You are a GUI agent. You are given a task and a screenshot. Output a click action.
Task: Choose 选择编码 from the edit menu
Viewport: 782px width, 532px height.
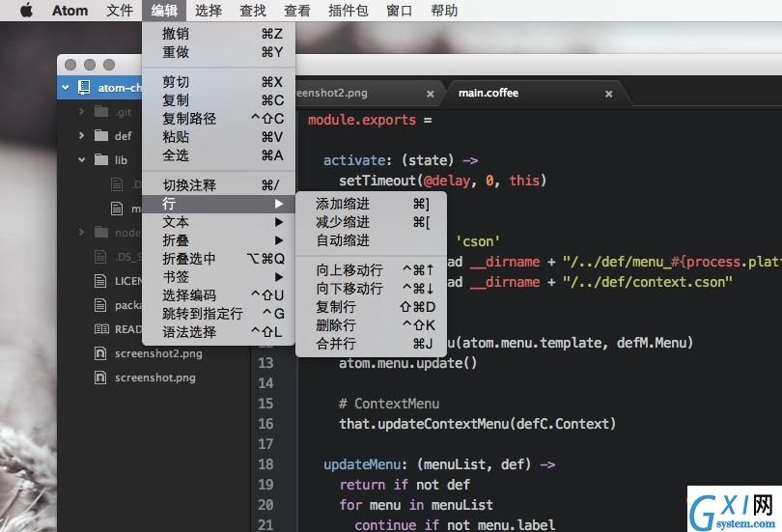coord(218,295)
